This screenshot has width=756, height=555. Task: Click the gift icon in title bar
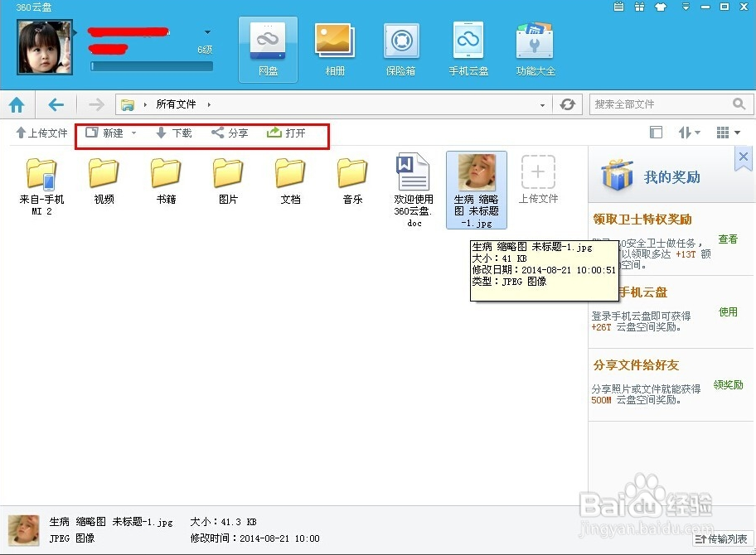point(639,7)
